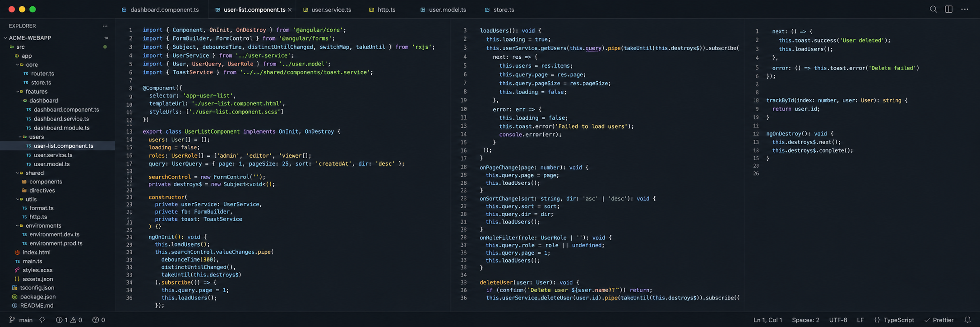The height and width of the screenshot is (327, 980).
Task: Close the user-list.component.ts tab
Action: (290, 9)
